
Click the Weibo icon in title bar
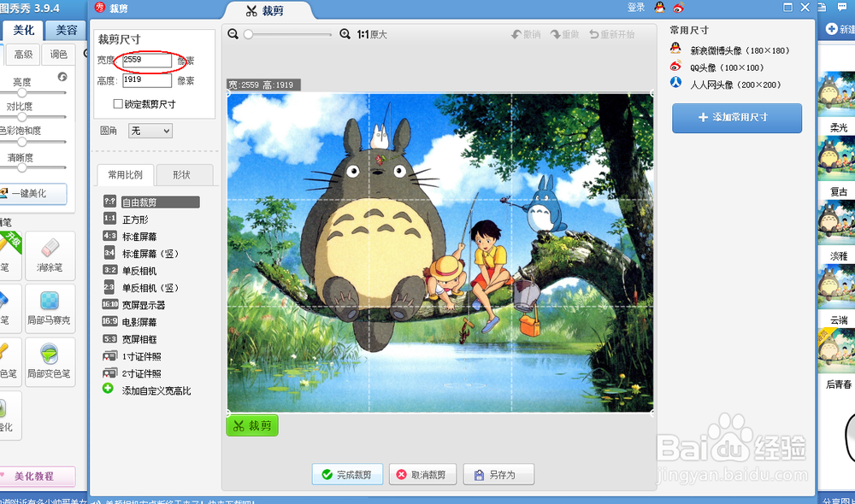(x=678, y=8)
